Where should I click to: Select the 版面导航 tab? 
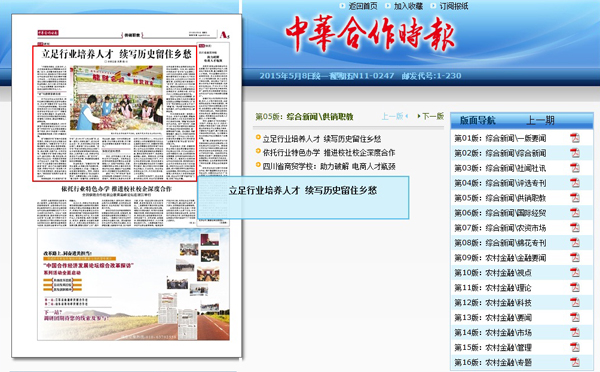click(x=478, y=121)
